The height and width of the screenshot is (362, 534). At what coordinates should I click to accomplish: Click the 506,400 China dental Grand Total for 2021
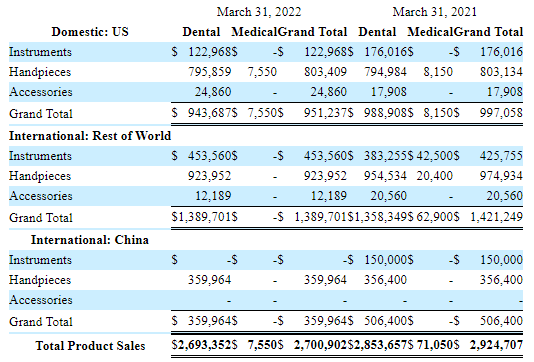[x=386, y=321]
